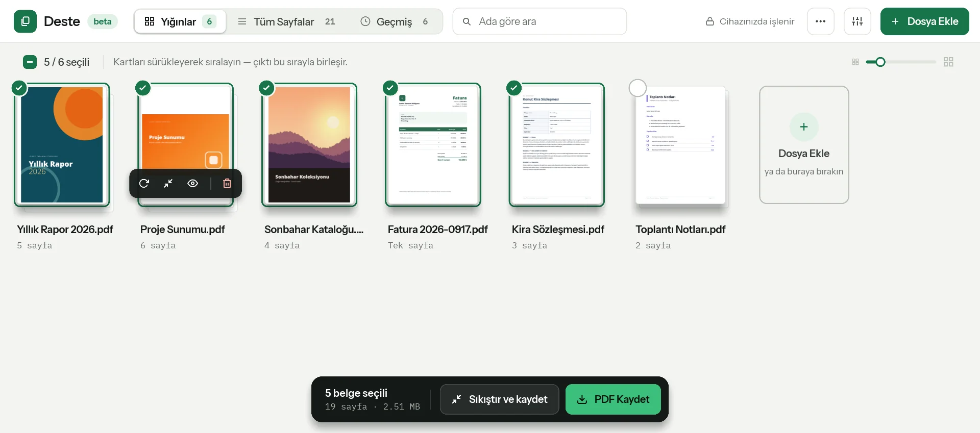Delete Proje Sunumu with the trash icon
This screenshot has width=980, height=433.
(x=227, y=184)
